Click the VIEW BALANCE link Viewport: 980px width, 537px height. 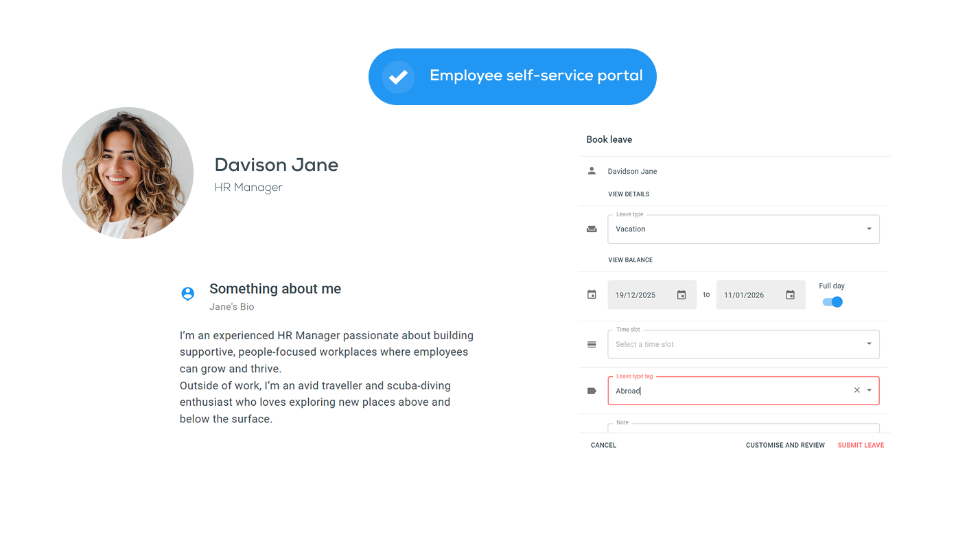tap(630, 260)
